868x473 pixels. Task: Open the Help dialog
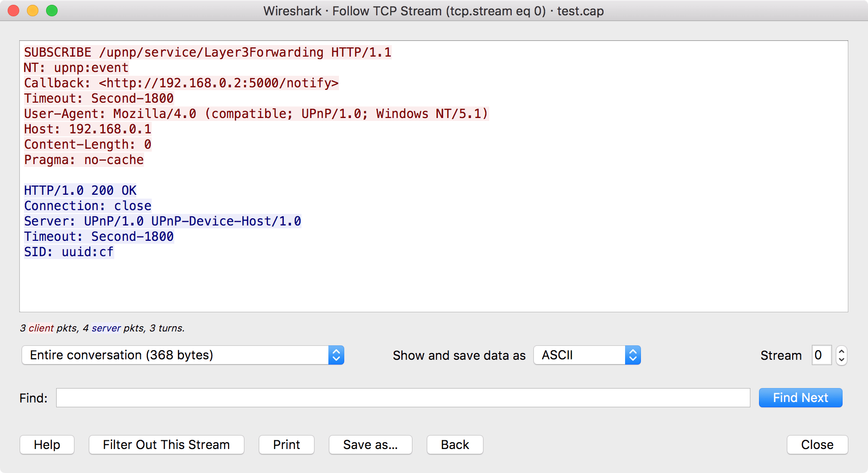point(47,444)
